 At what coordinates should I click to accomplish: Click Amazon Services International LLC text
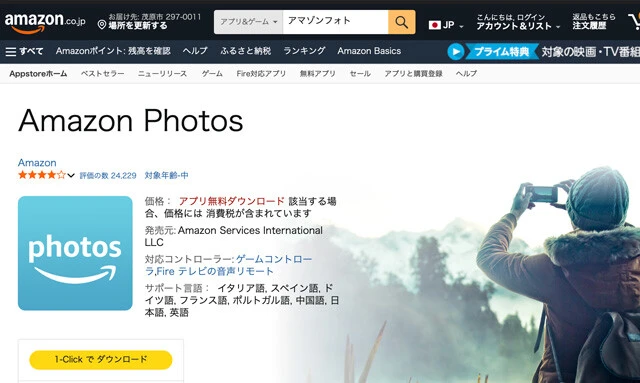click(233, 236)
